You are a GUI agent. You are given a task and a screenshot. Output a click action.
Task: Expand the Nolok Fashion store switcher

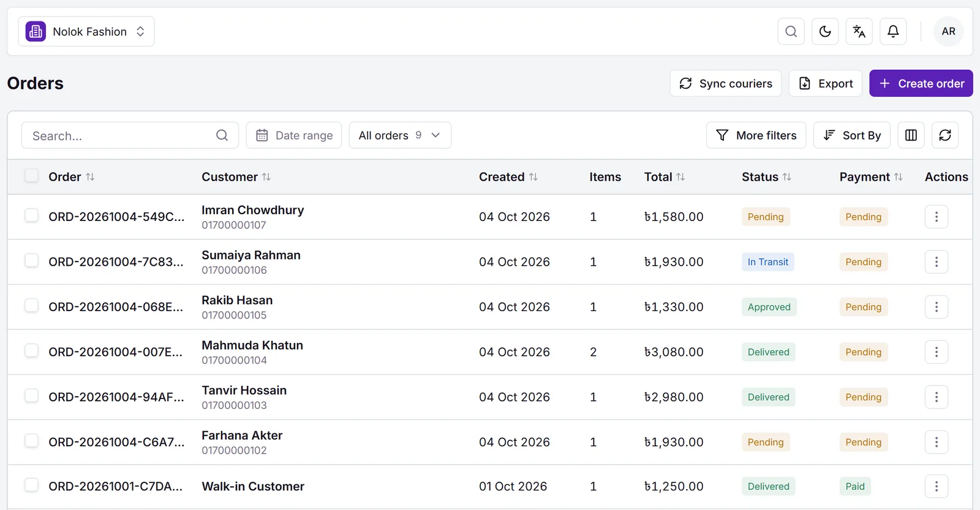tap(86, 31)
